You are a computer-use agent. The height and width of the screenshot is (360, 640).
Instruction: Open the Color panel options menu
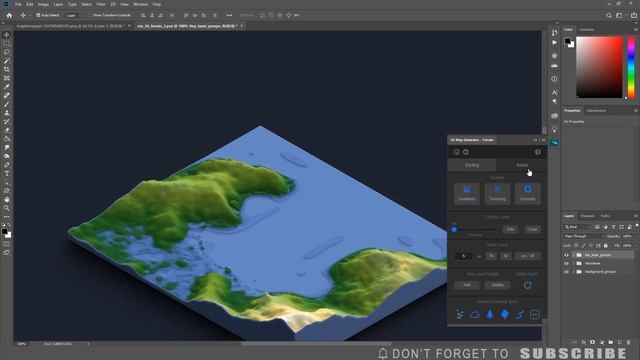(636, 29)
